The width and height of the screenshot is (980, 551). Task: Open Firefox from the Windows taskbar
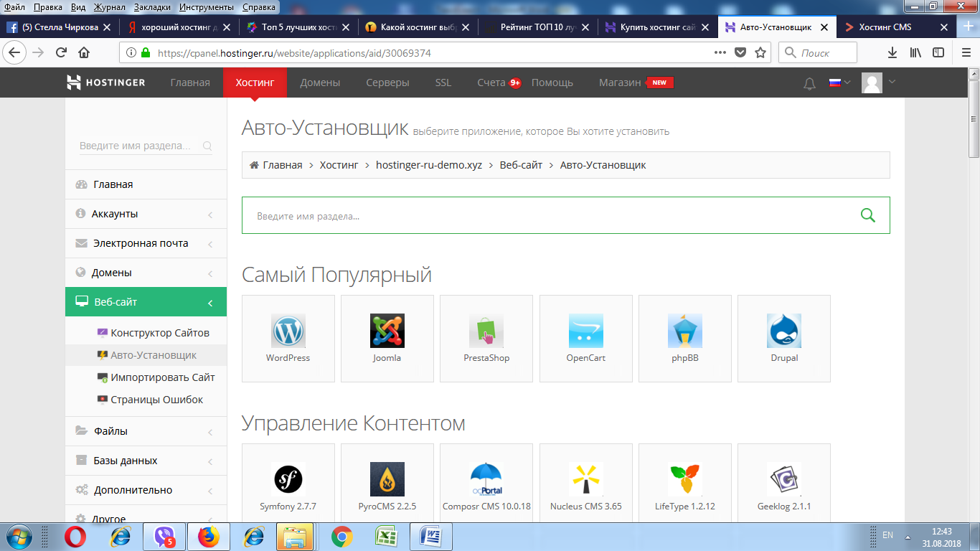(209, 536)
